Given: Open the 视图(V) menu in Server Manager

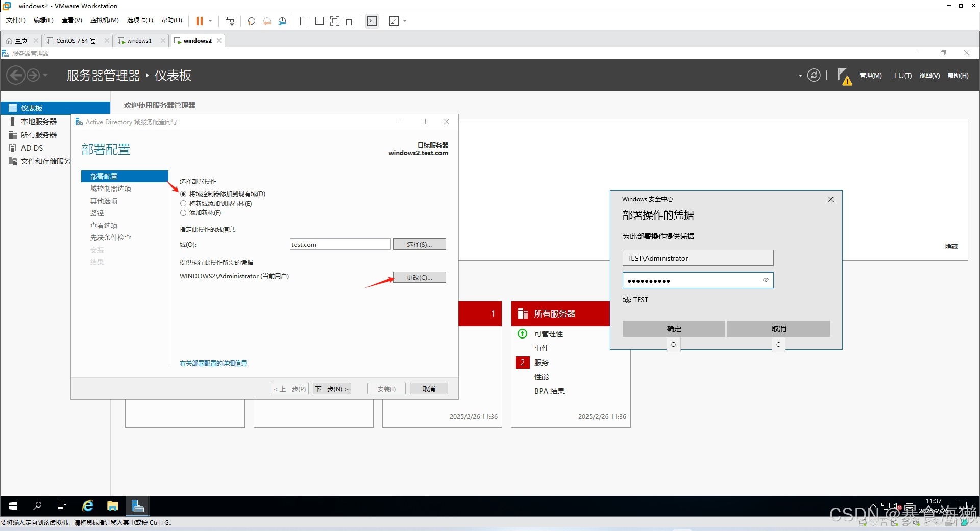Looking at the screenshot, I should [929, 75].
